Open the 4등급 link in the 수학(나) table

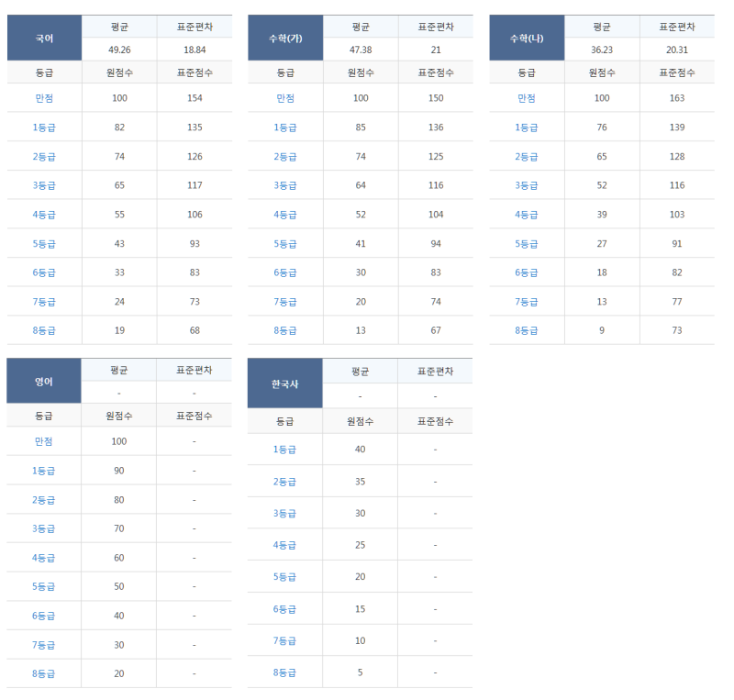(526, 215)
